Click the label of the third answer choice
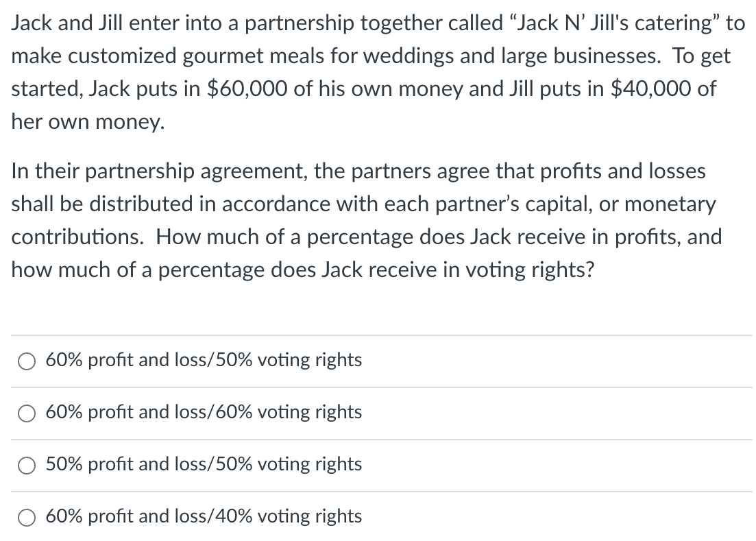Image resolution: width=756 pixels, height=541 pixels. tap(204, 465)
